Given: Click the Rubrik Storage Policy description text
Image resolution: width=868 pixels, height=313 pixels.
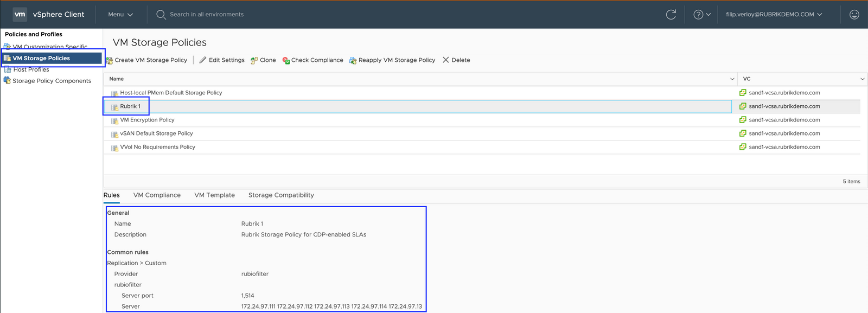Looking at the screenshot, I should tap(304, 235).
